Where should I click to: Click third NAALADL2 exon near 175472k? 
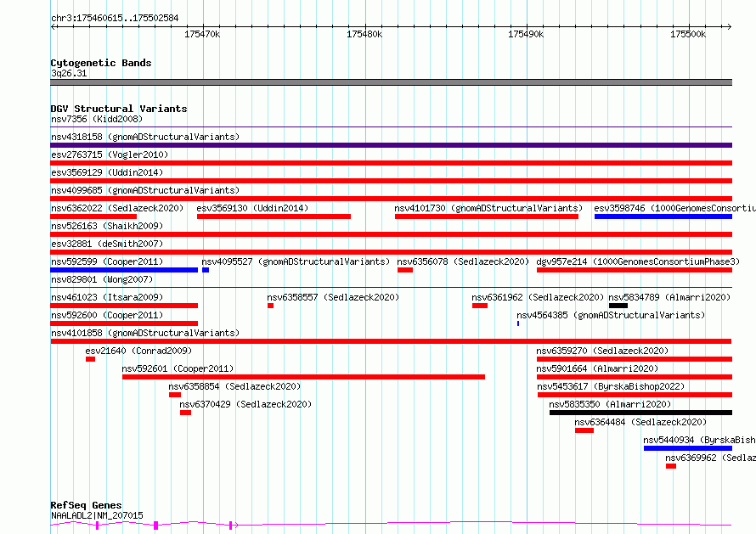[231, 526]
